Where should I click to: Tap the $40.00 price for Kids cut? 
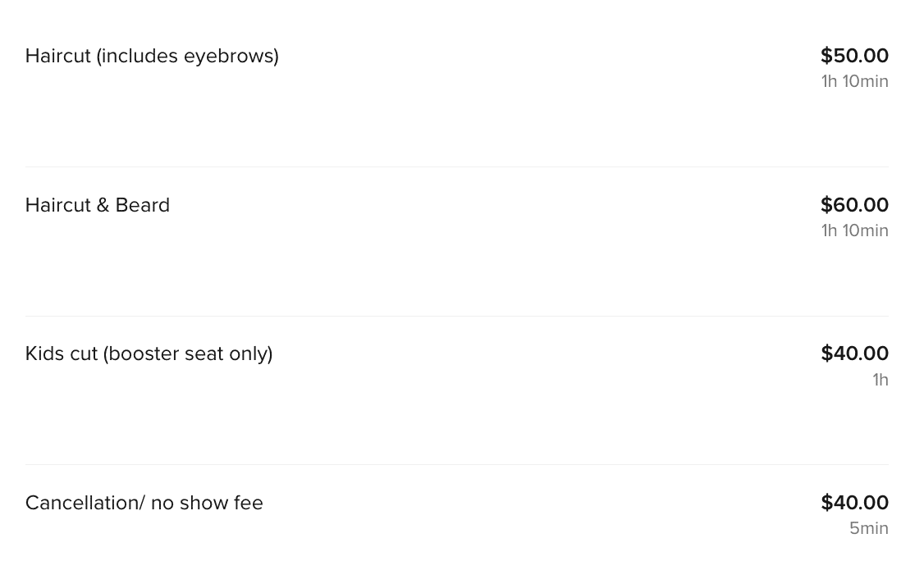tap(854, 353)
